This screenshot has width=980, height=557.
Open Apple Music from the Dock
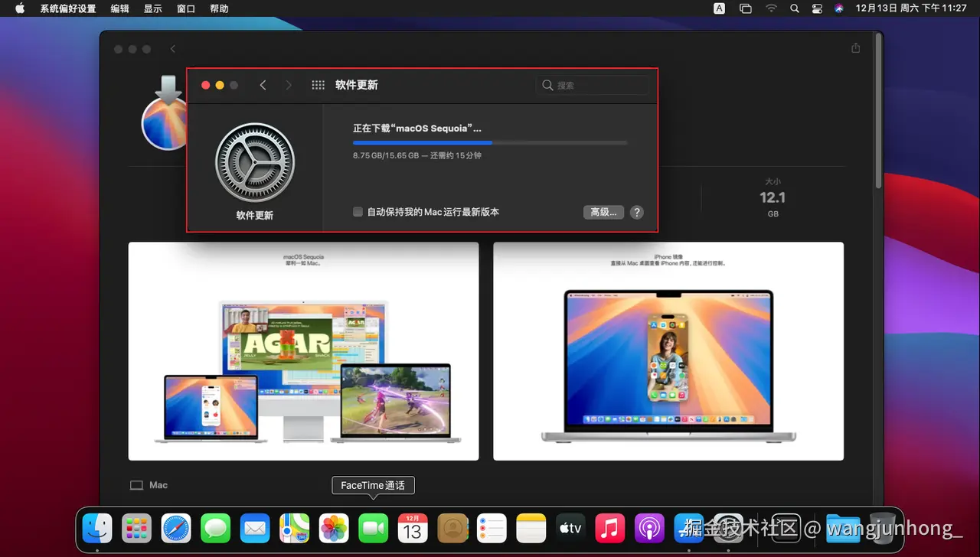609,528
